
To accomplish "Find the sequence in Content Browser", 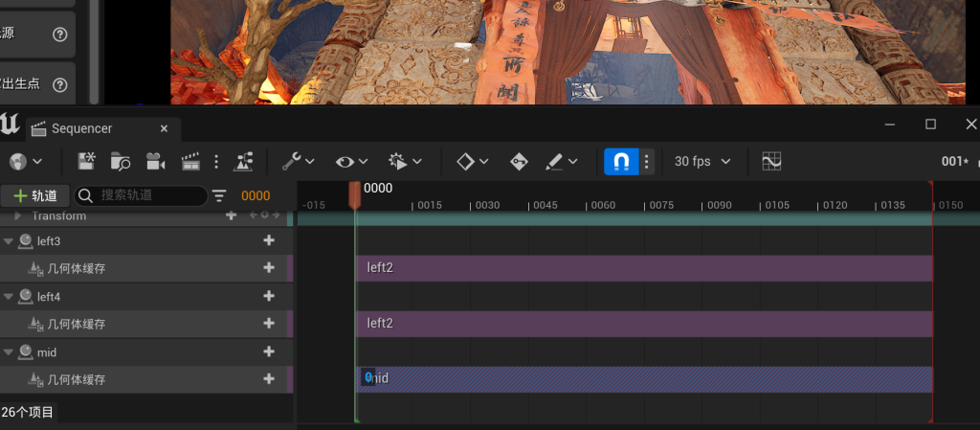I will (x=121, y=161).
